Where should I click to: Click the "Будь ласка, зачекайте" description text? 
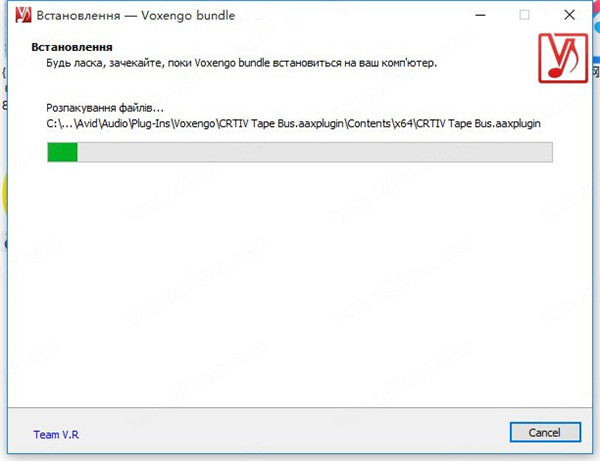[x=241, y=63]
